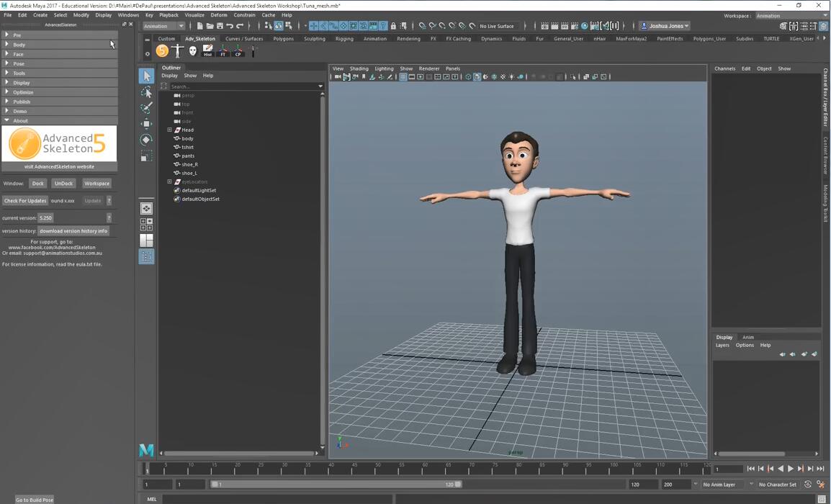This screenshot has height=504, width=831.
Task: Click the orange Advanced Skeleton 5 shelf icon
Action: click(x=162, y=50)
